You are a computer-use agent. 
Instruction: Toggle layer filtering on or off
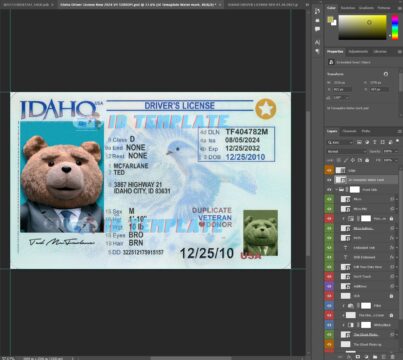[x=397, y=141]
